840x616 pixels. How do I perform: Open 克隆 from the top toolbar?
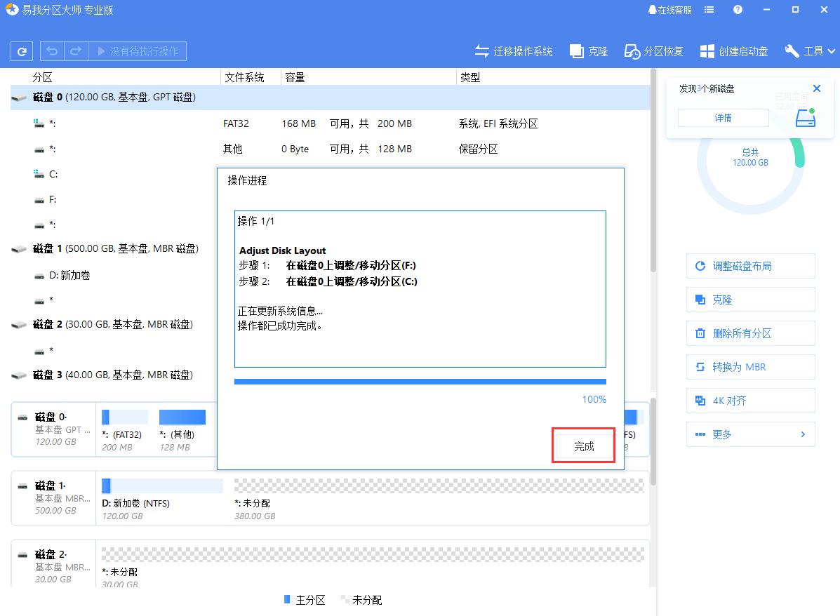589,51
